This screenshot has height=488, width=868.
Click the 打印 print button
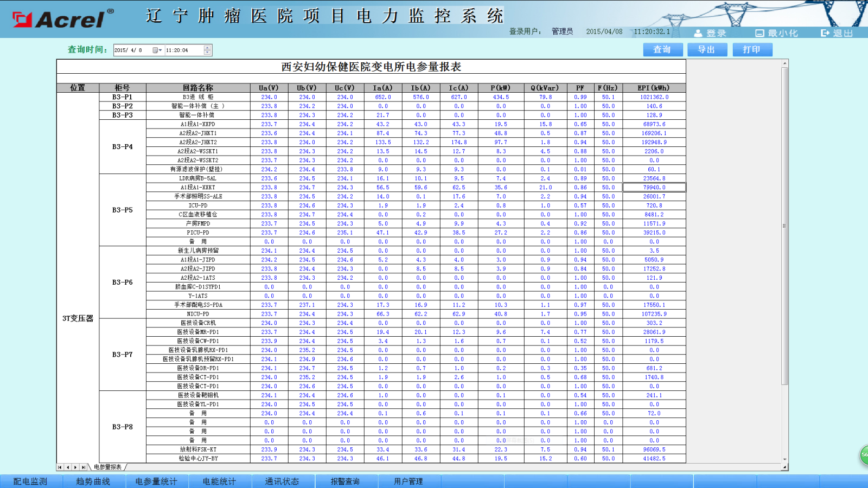pyautogui.click(x=752, y=50)
